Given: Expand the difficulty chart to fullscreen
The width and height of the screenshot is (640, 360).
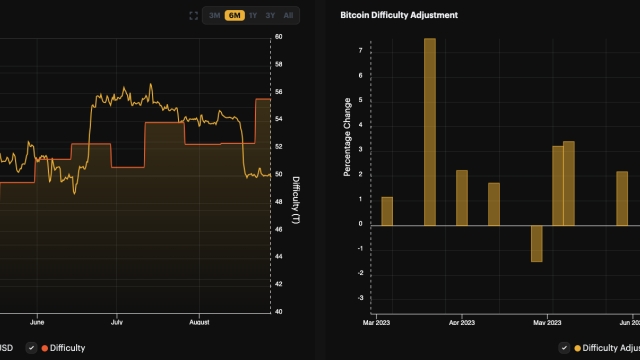Looking at the screenshot, I should coord(193,16).
